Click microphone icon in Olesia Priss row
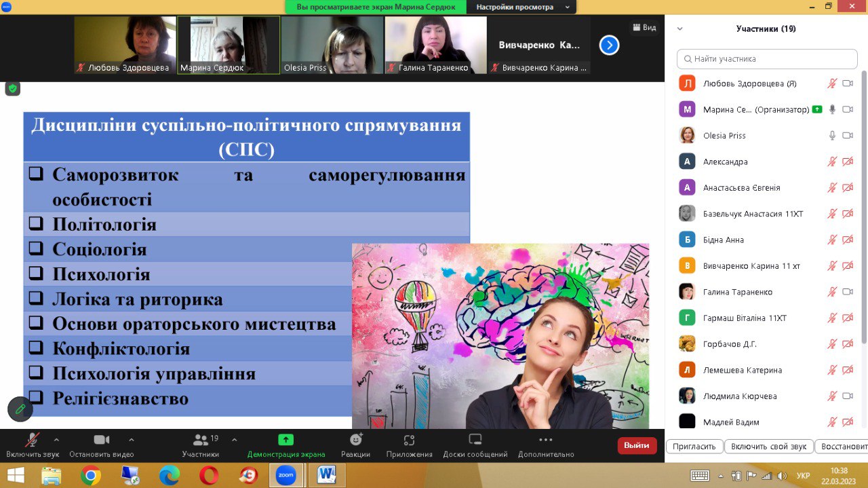 coord(832,135)
